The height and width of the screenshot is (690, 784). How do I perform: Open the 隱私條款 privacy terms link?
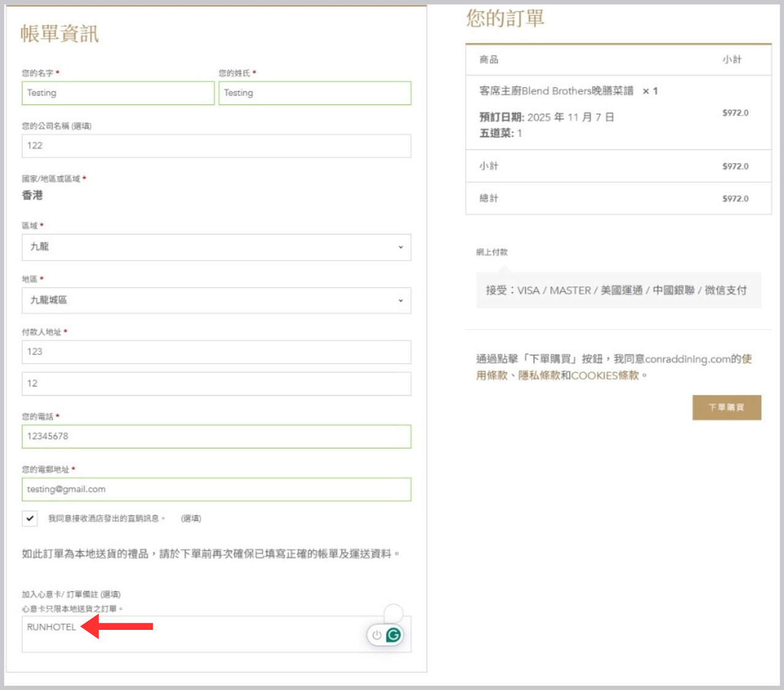(539, 375)
